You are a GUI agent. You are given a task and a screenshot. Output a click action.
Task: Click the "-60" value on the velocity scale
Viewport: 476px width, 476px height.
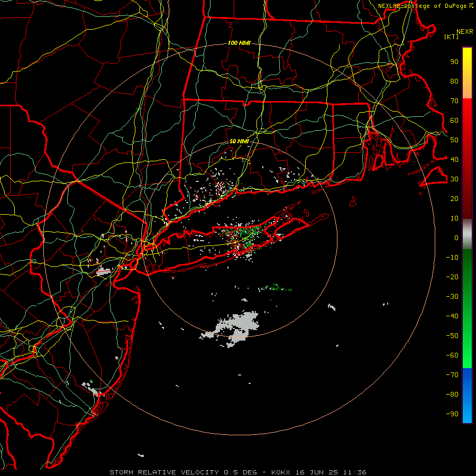pos(452,355)
